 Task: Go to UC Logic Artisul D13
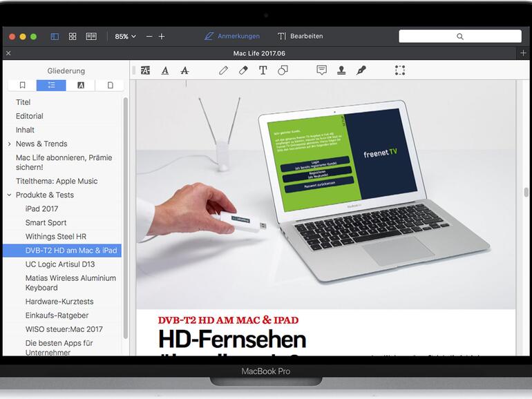(x=60, y=264)
